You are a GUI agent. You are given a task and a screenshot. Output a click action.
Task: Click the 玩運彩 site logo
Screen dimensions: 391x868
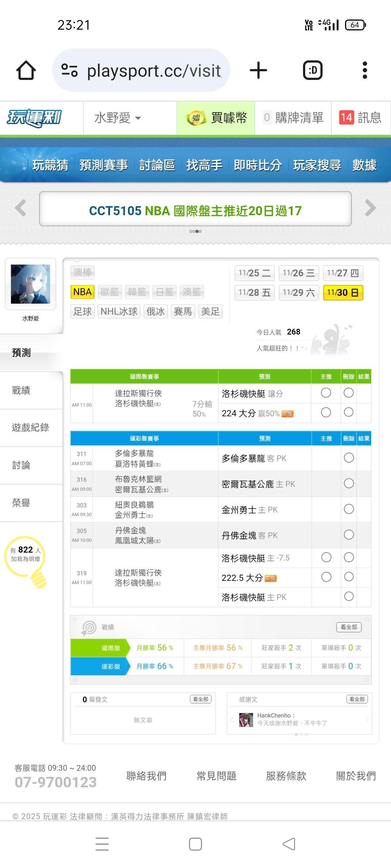click(34, 118)
